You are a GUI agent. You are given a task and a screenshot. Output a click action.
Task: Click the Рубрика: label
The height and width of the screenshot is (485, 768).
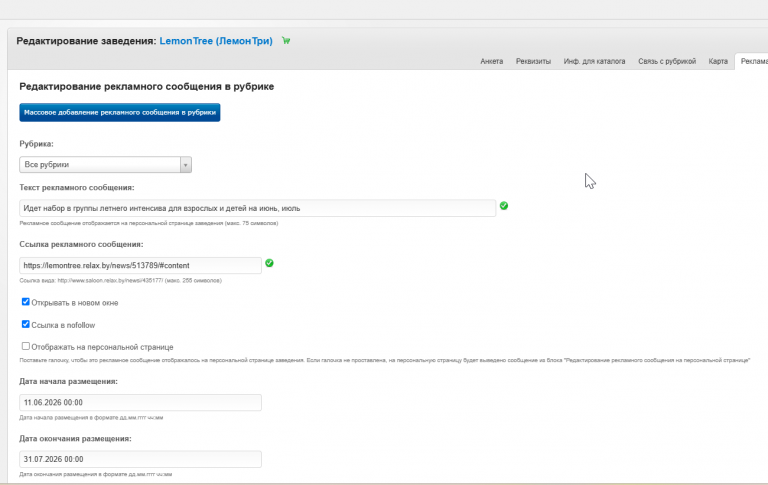pos(36,144)
